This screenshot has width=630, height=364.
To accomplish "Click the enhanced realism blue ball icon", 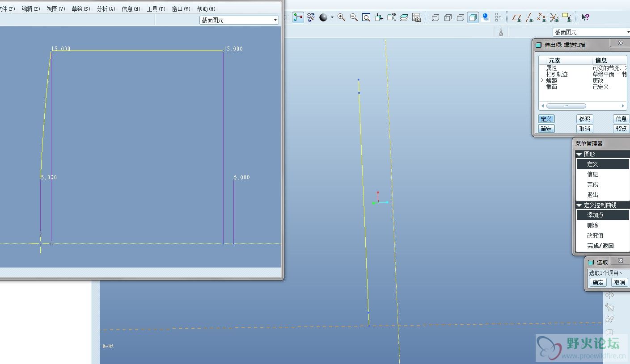I will [x=486, y=17].
